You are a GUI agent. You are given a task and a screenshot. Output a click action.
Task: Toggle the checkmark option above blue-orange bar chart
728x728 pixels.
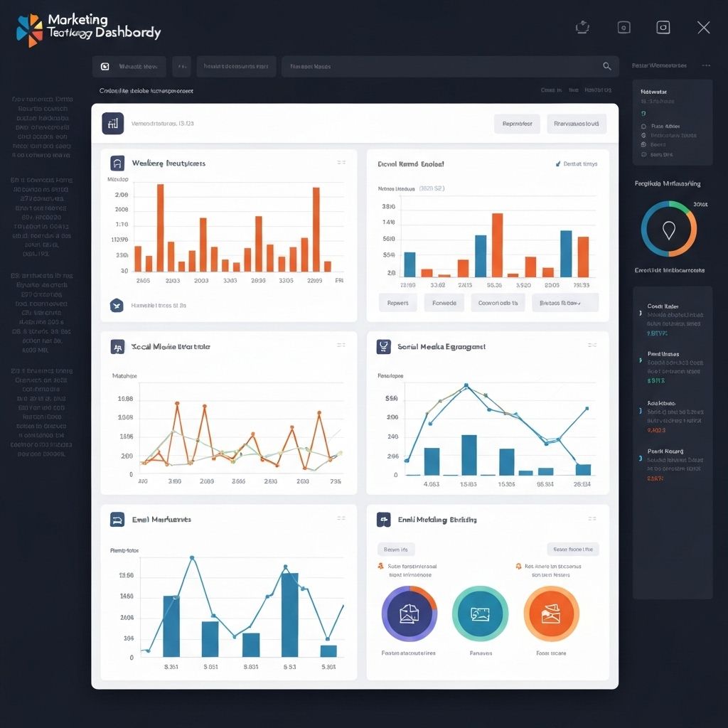[x=557, y=164]
